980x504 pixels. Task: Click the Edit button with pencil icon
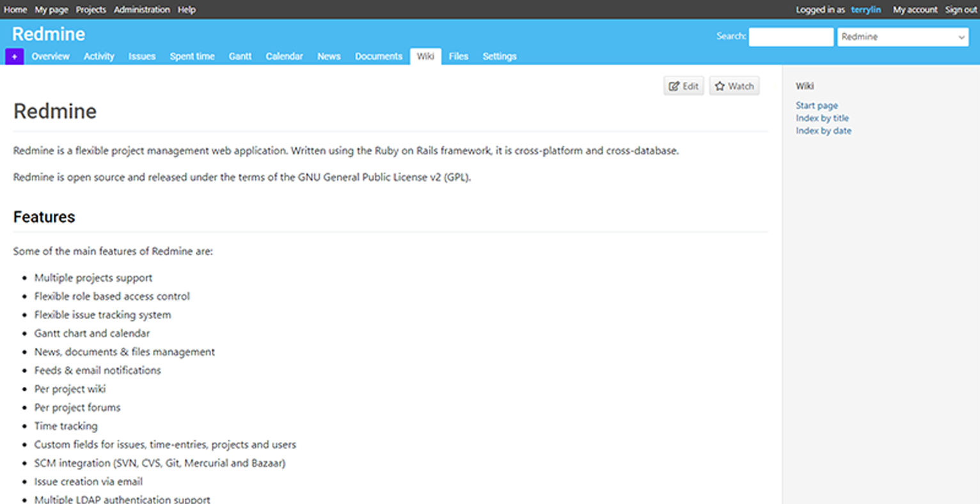coord(684,86)
